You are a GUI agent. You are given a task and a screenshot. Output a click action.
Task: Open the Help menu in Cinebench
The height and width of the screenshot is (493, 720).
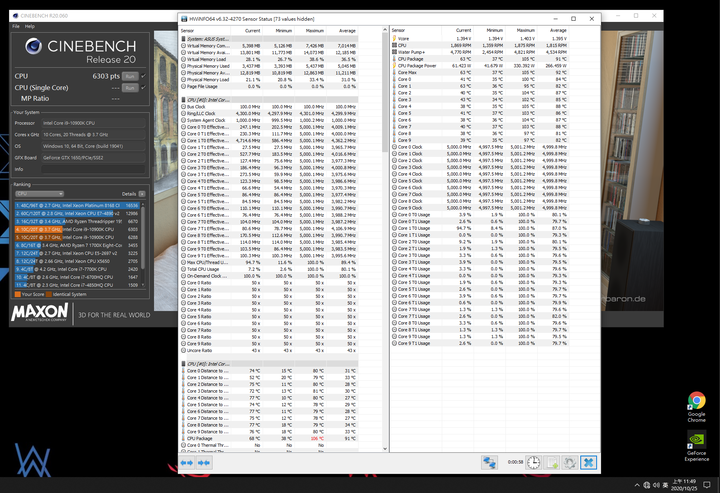pyautogui.click(x=30, y=26)
